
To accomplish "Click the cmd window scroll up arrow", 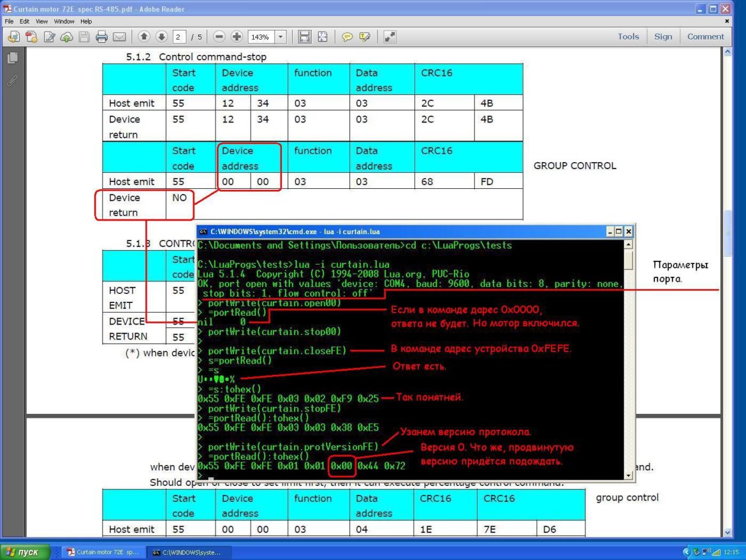I will tap(628, 244).
